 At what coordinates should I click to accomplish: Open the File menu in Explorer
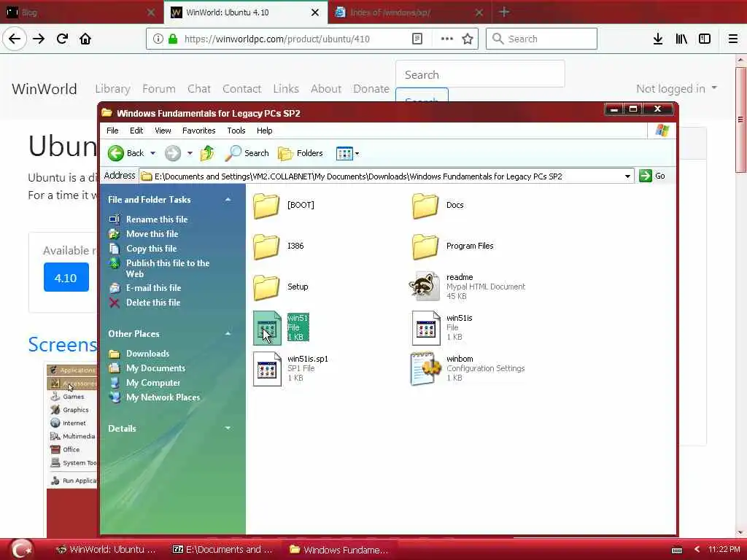click(x=112, y=131)
